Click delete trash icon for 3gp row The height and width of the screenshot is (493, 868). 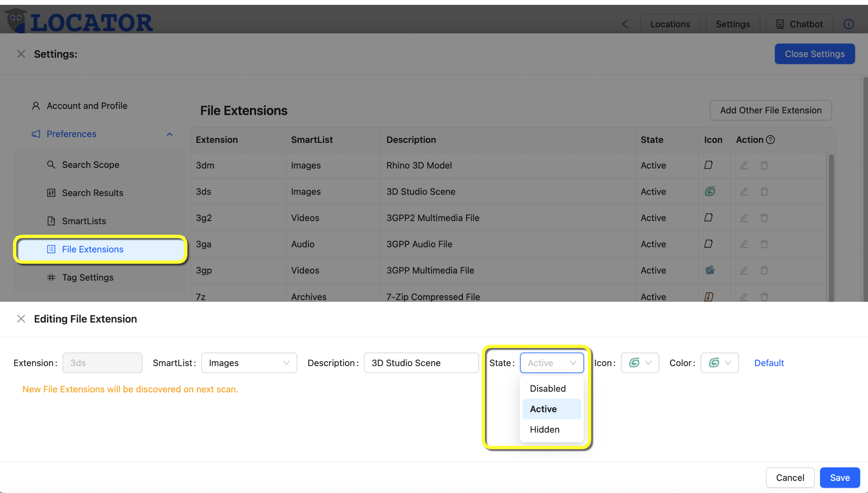coord(764,270)
